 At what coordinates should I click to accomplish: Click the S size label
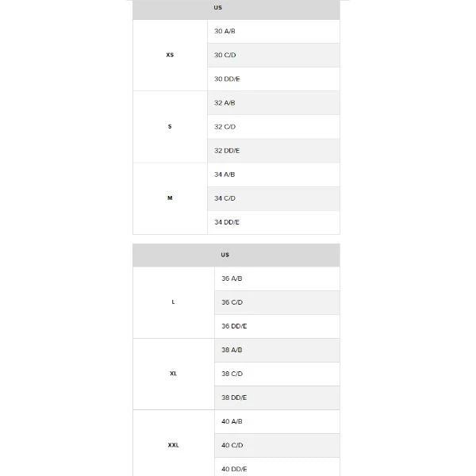170,127
